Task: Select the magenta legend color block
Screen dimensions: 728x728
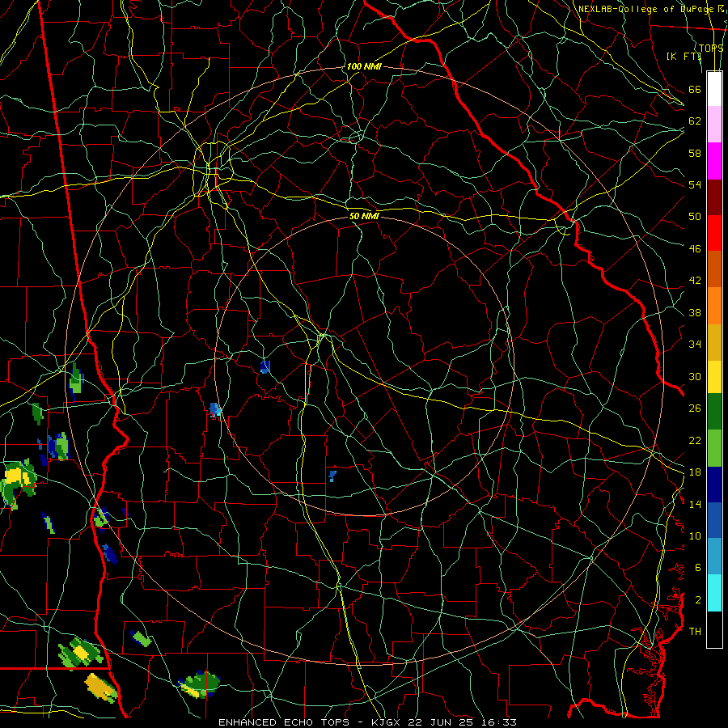Action: [714, 161]
